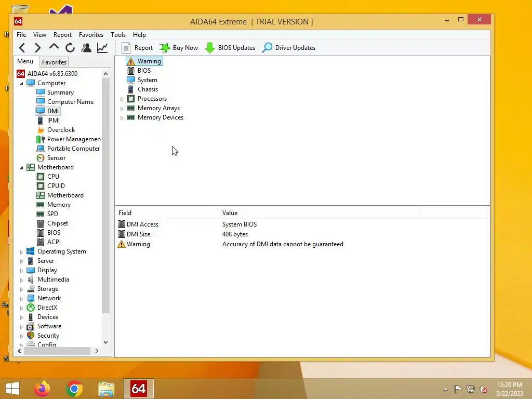Expand the Server node
Screen dimensions: 532x399
coord(21,261)
